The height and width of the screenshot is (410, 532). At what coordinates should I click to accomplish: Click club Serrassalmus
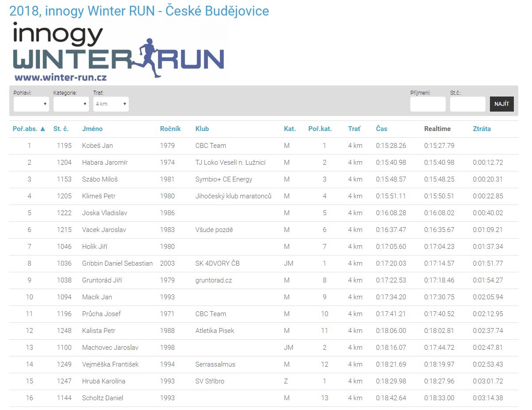tap(216, 364)
